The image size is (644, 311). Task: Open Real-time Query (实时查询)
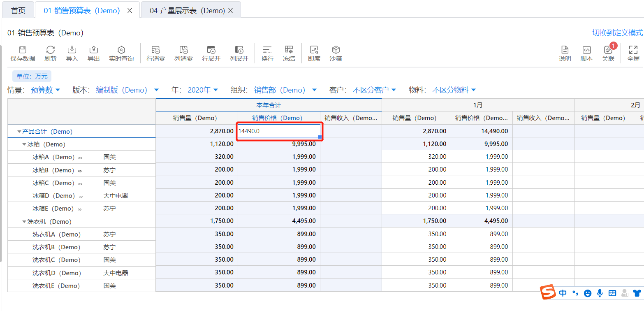click(121, 50)
